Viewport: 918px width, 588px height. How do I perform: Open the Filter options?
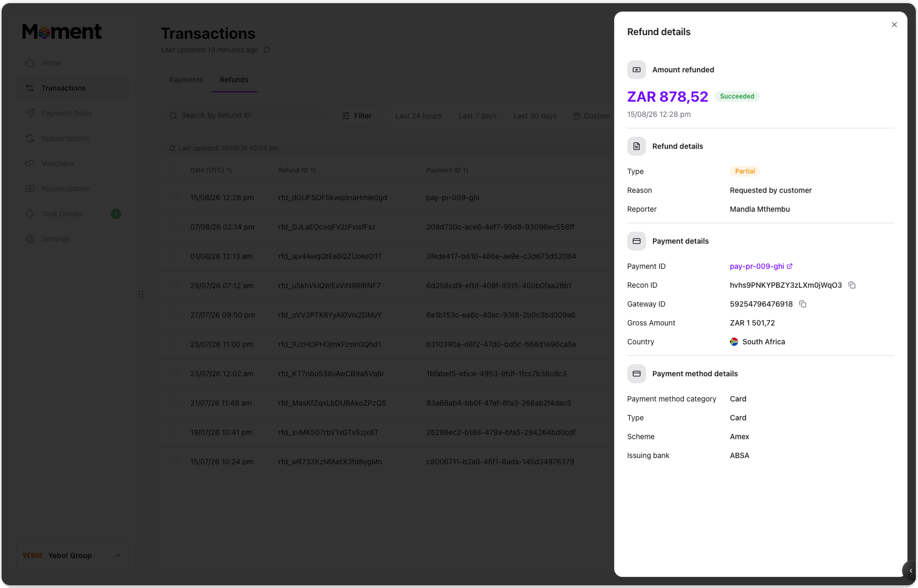coord(357,116)
